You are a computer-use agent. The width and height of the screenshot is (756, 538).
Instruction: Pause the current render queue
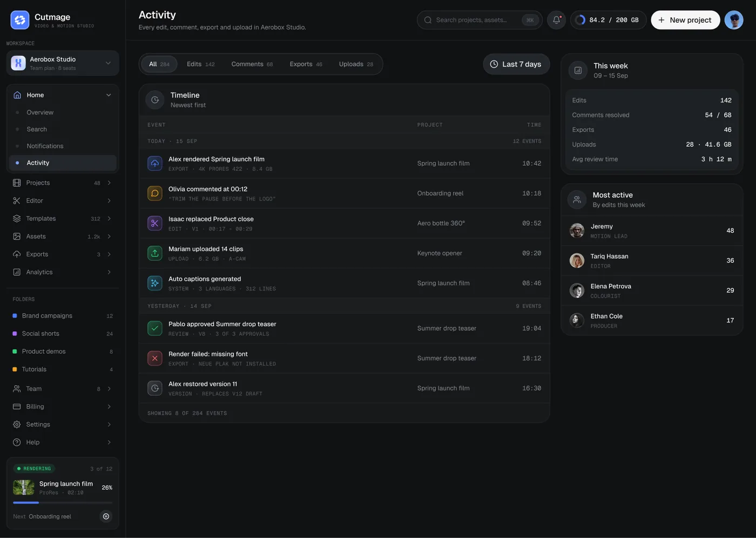106,516
